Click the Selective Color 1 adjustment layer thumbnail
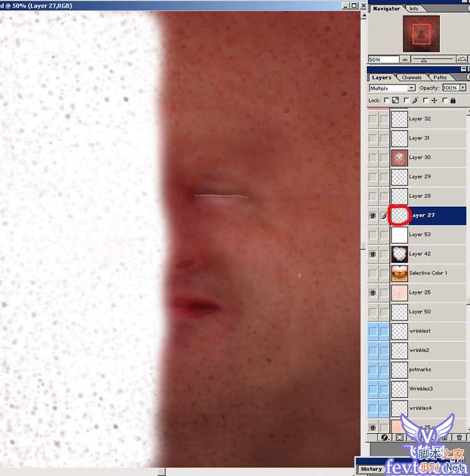This screenshot has width=470, height=476. tap(399, 273)
